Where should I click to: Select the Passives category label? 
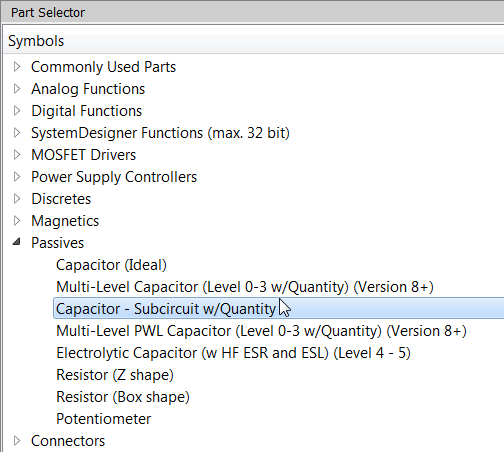coord(57,243)
